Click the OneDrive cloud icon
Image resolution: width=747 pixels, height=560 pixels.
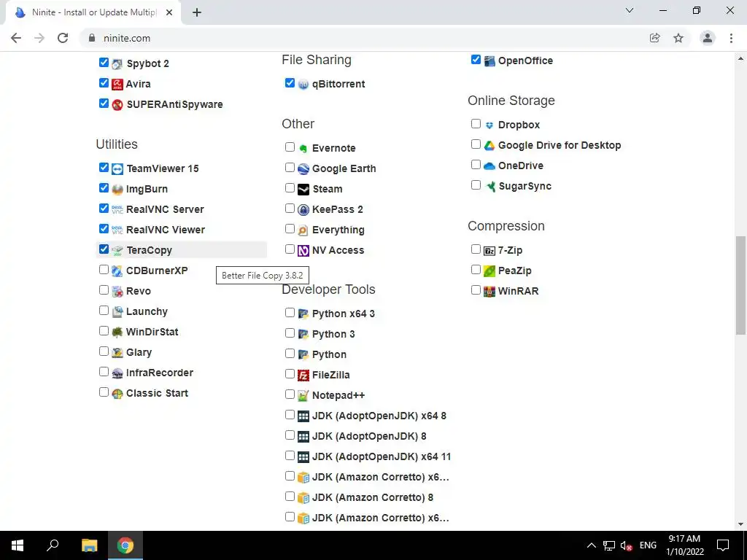click(x=489, y=166)
